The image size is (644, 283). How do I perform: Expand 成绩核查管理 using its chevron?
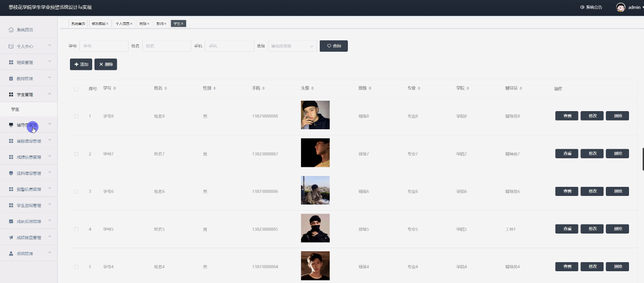(x=50, y=237)
